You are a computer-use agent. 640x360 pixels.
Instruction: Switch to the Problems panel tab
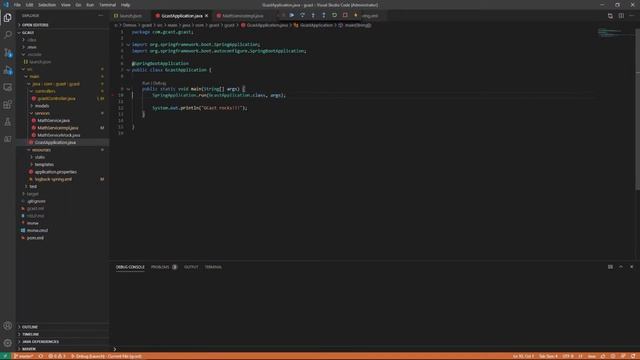coord(164,267)
